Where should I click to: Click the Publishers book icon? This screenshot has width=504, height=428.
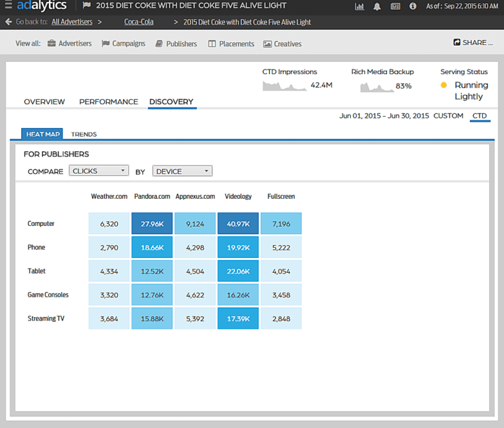tap(159, 44)
